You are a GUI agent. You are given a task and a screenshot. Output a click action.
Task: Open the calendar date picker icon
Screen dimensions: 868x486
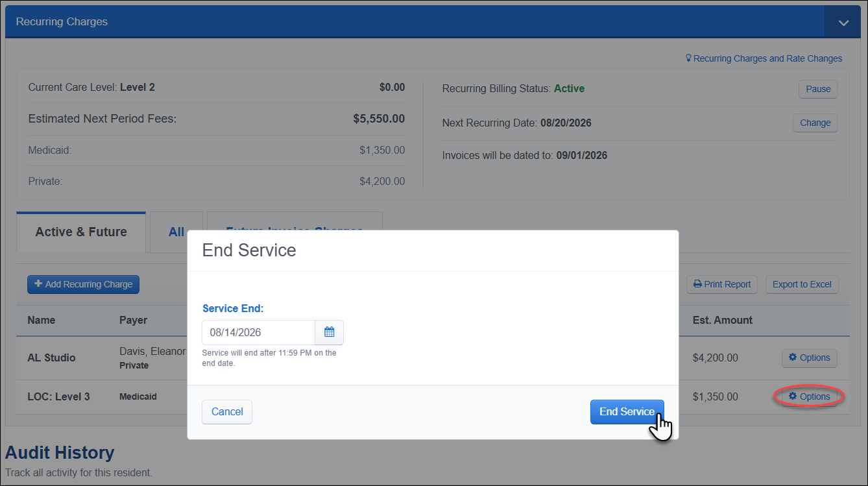(x=329, y=332)
